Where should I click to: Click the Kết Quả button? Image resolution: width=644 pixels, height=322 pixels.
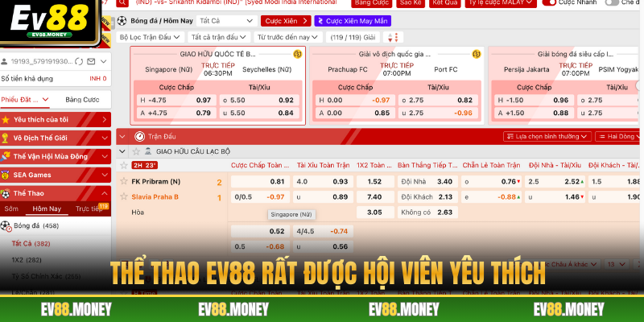pos(445,2)
